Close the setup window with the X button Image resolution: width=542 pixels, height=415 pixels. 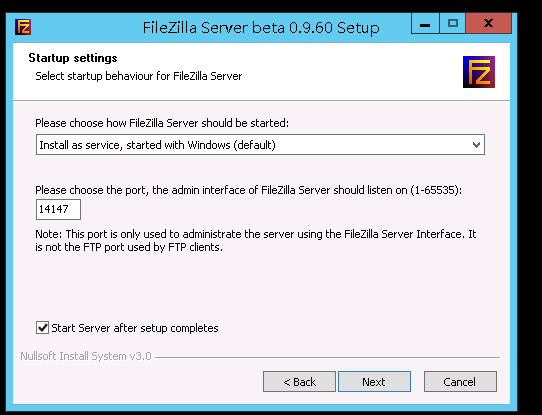[488, 23]
